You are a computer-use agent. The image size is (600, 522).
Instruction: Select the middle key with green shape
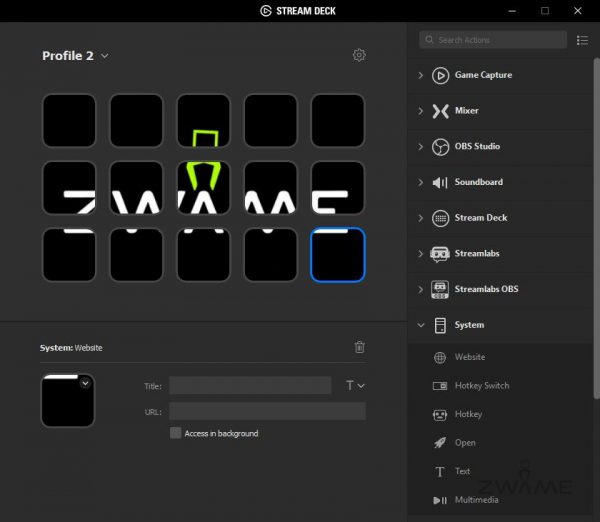click(204, 188)
